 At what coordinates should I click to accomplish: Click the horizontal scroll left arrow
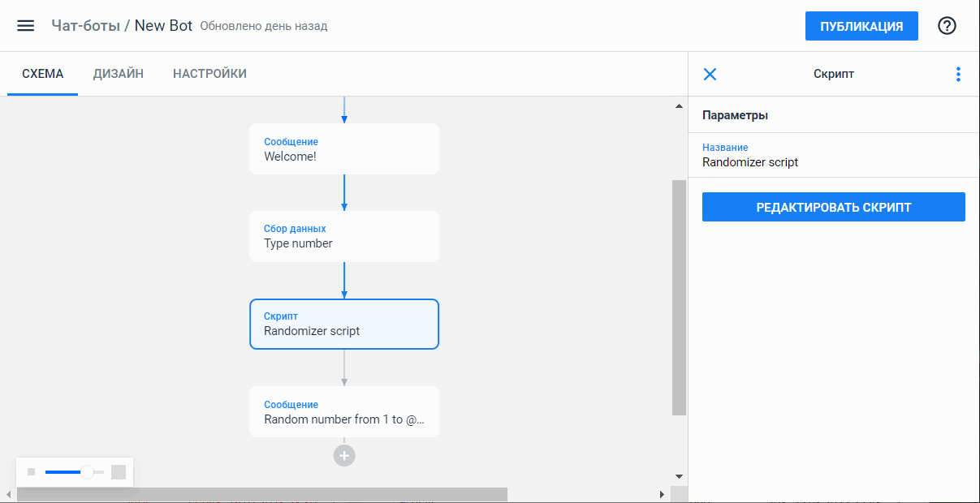click(x=9, y=494)
